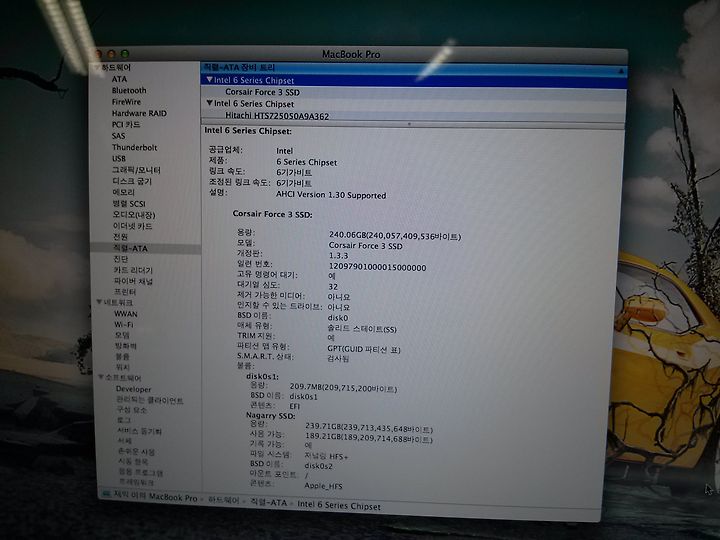
Task: Click the Apple_HFS content value
Action: click(x=323, y=486)
